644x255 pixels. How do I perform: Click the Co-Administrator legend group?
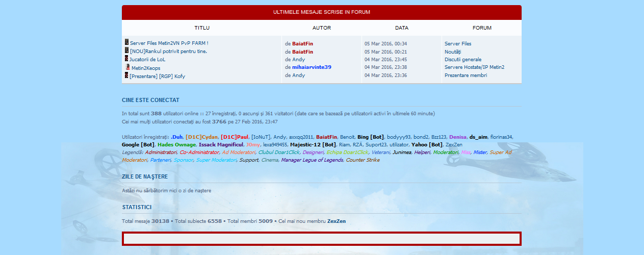[199, 152]
